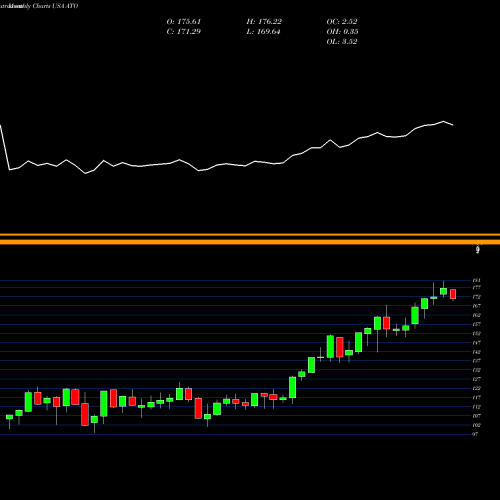Image resolution: width=500 pixels, height=500 pixels.
Task: Click the 112 price axis label
Action: coord(476,407)
